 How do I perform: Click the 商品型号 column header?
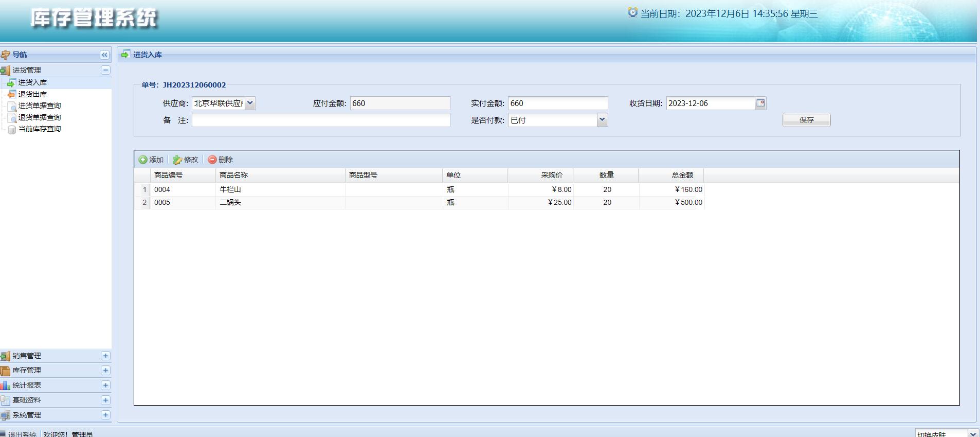click(394, 175)
